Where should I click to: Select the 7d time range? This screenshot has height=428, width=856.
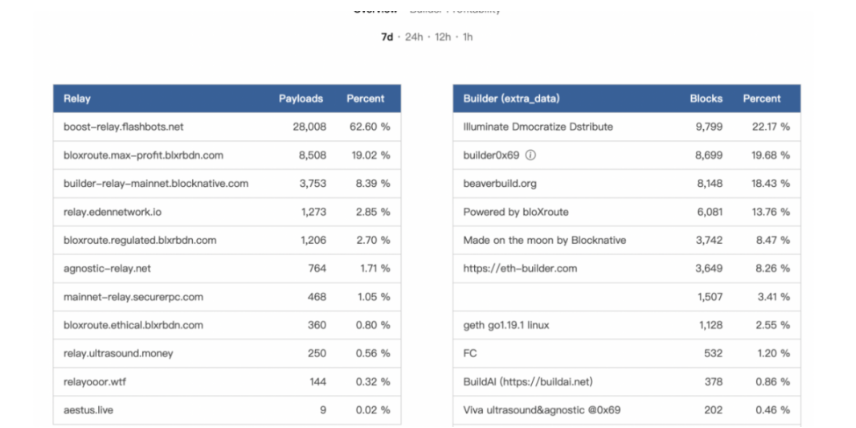click(x=387, y=37)
